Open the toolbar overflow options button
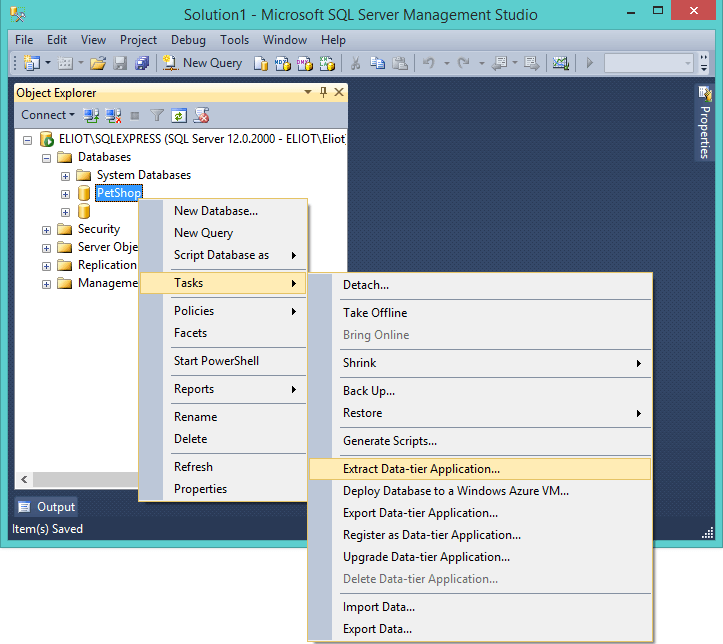723x644 pixels. pyautogui.click(x=704, y=63)
